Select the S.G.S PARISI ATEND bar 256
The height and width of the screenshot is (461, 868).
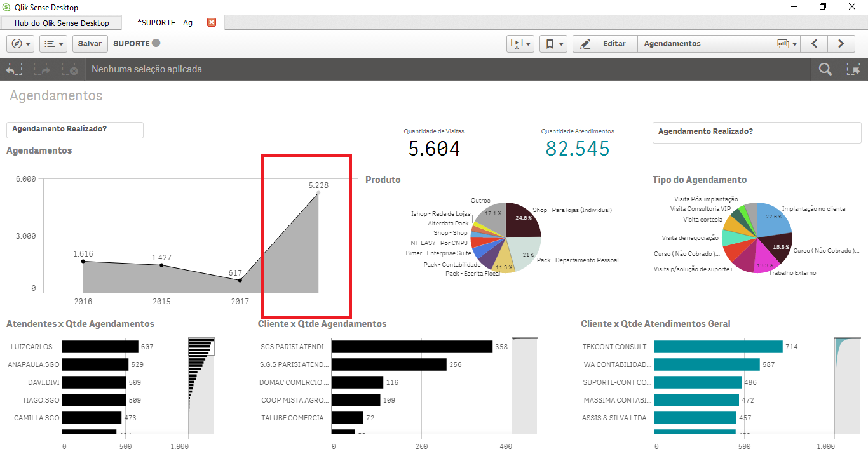389,364
